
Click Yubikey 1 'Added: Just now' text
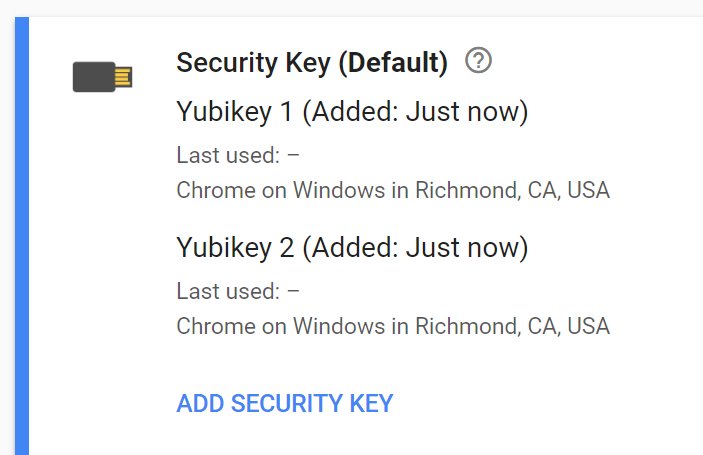click(x=414, y=111)
